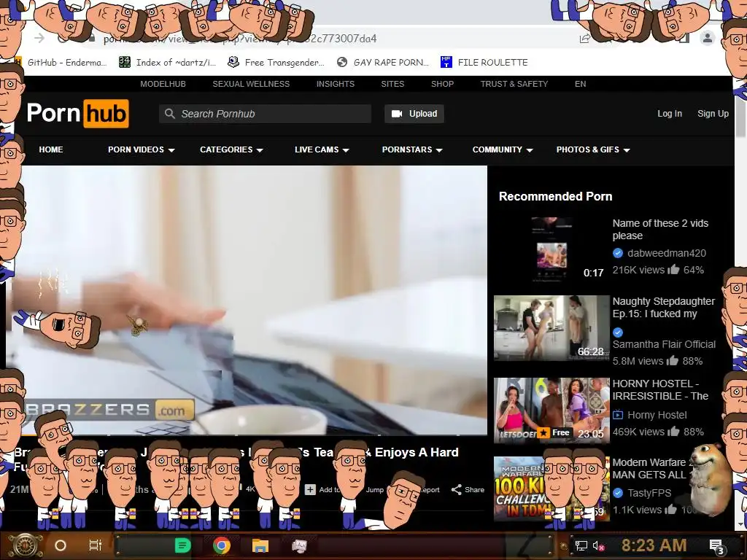Click the verified badge beside dabweedman420

coord(618,253)
